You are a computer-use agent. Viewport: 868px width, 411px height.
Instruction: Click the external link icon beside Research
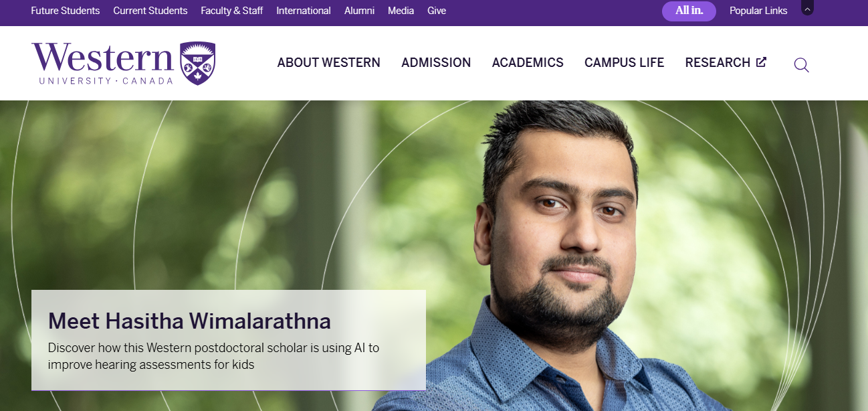click(x=761, y=62)
